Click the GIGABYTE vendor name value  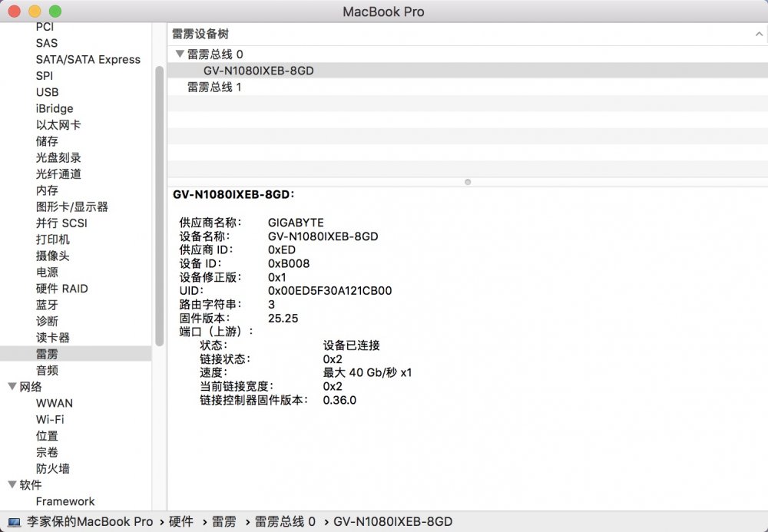coord(296,223)
